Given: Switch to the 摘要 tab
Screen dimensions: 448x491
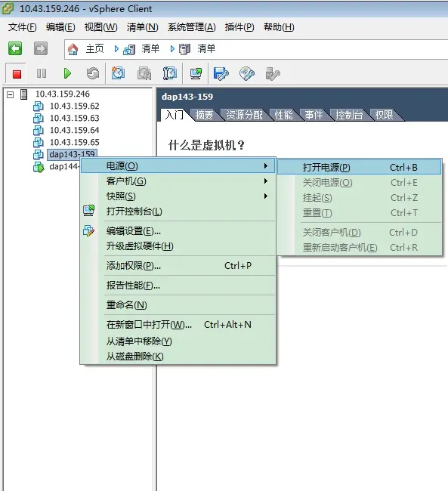Looking at the screenshot, I should coord(204,115).
